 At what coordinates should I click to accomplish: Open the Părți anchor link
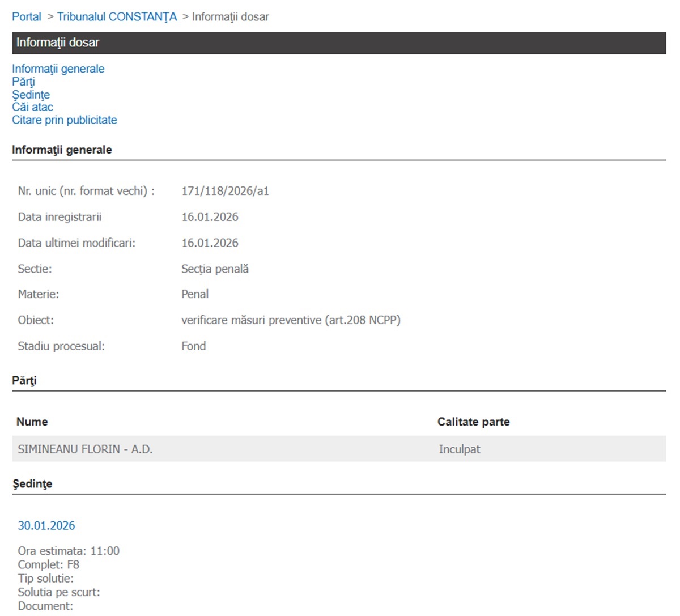point(23,82)
